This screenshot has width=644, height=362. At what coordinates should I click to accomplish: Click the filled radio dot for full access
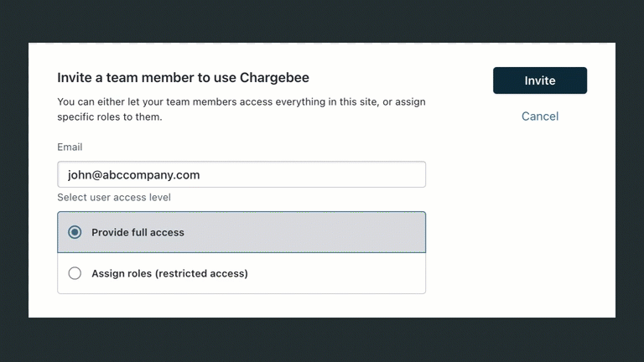[x=75, y=232]
